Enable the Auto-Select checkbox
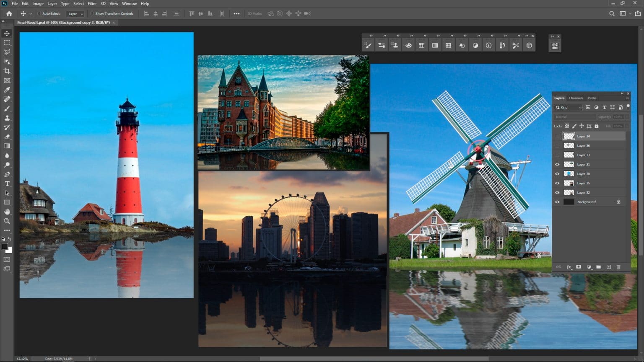Viewport: 644px width, 362px height. click(39, 13)
